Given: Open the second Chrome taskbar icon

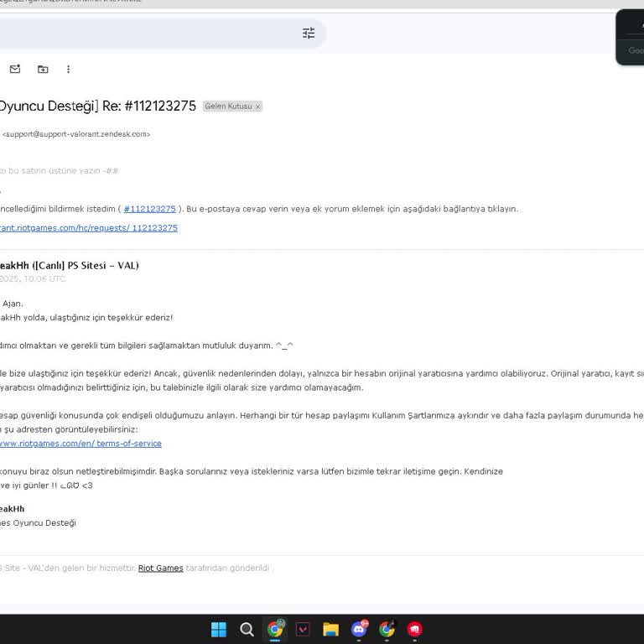Looking at the screenshot, I should point(387,629).
